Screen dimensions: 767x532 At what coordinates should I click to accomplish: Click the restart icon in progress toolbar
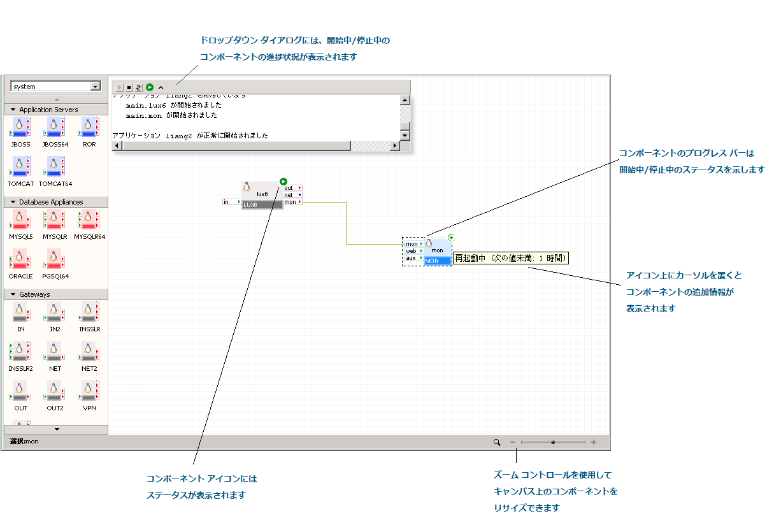[x=138, y=87]
